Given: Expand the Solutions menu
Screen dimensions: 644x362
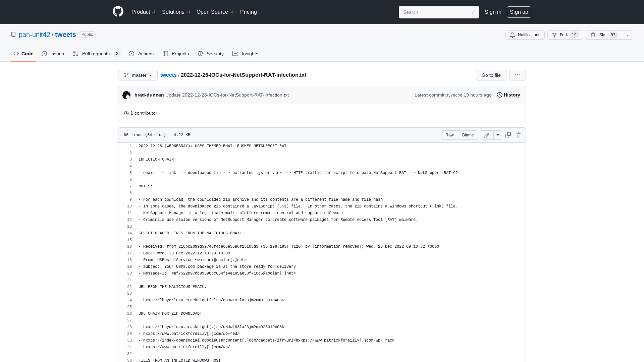Looking at the screenshot, I should pos(176,12).
